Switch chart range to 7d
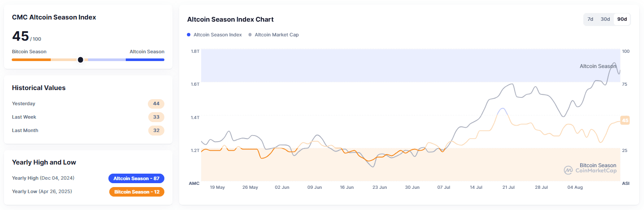Screen dimensions: 644x210 point(590,19)
